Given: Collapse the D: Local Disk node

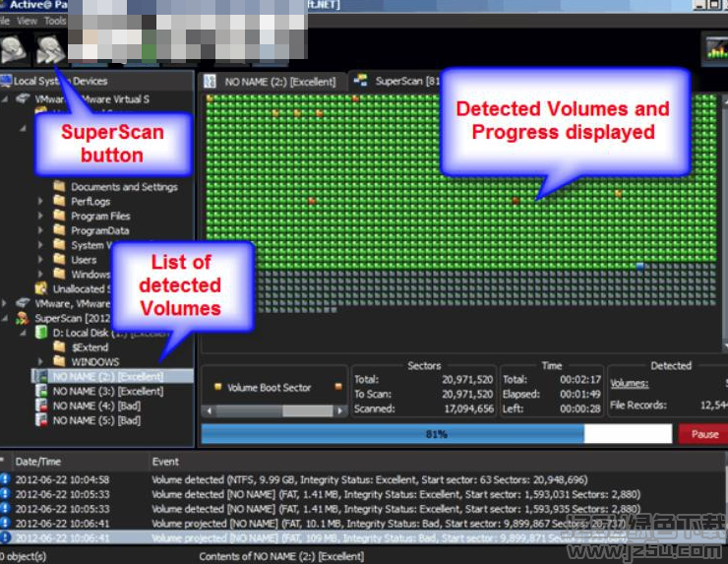Looking at the screenshot, I should [23, 333].
